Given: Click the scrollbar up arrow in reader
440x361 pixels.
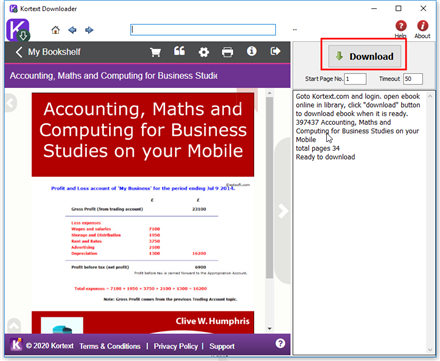Looking at the screenshot, I should (269, 93).
